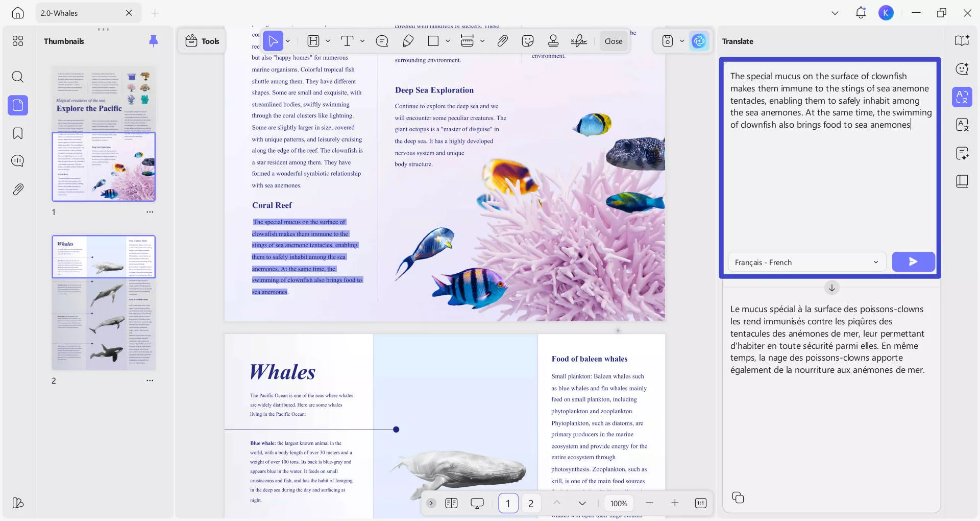The width and height of the screenshot is (980, 521).
Task: Click the search icon in left sidebar
Action: point(18,77)
